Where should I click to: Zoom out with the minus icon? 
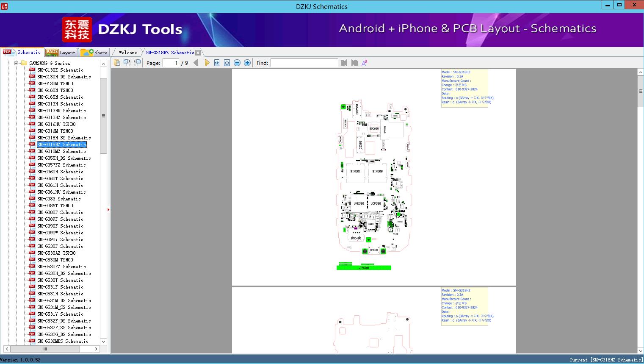click(237, 63)
